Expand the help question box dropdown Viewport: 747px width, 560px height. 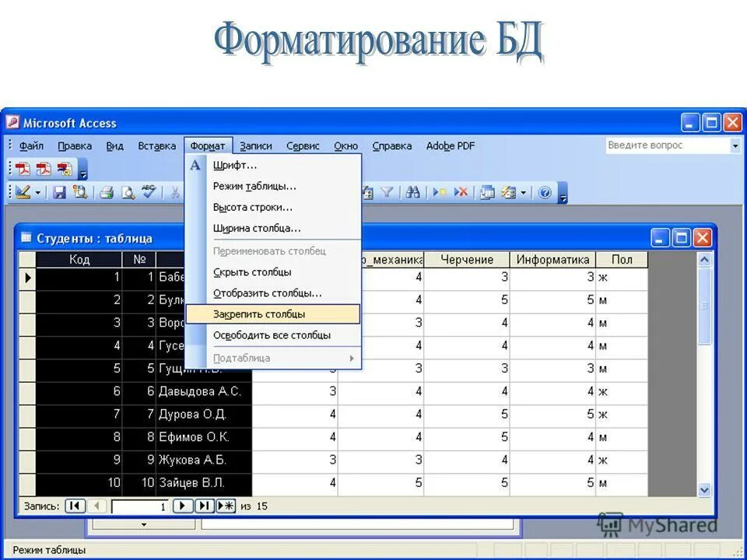[x=735, y=145]
